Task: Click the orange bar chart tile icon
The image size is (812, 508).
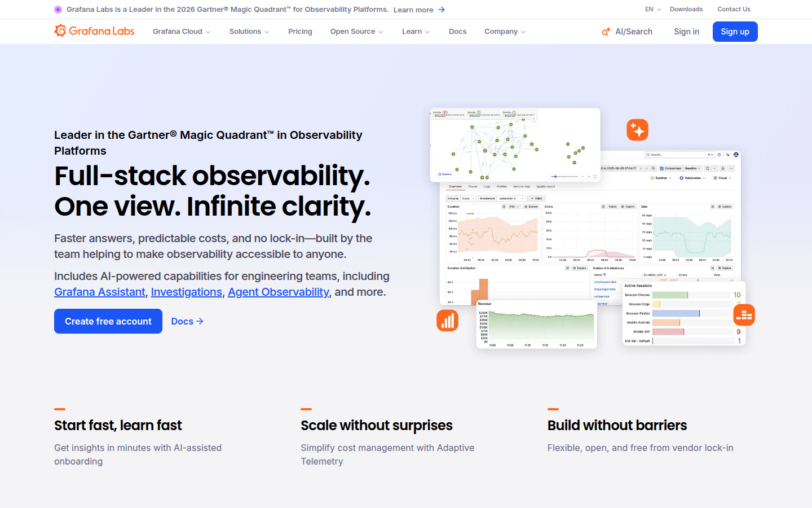Action: click(447, 321)
